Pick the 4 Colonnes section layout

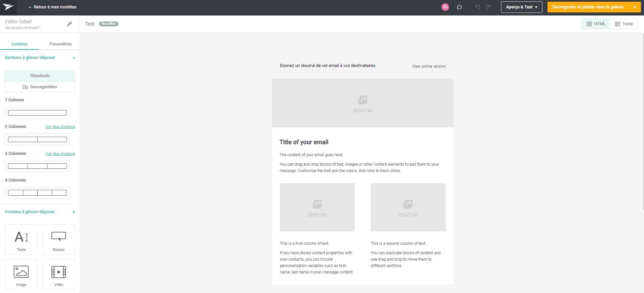point(37,193)
